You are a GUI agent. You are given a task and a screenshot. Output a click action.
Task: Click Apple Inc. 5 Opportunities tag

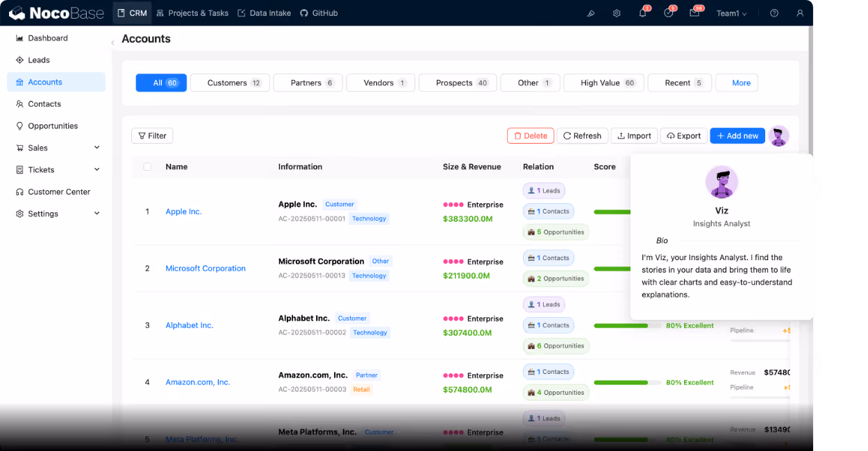tap(556, 232)
